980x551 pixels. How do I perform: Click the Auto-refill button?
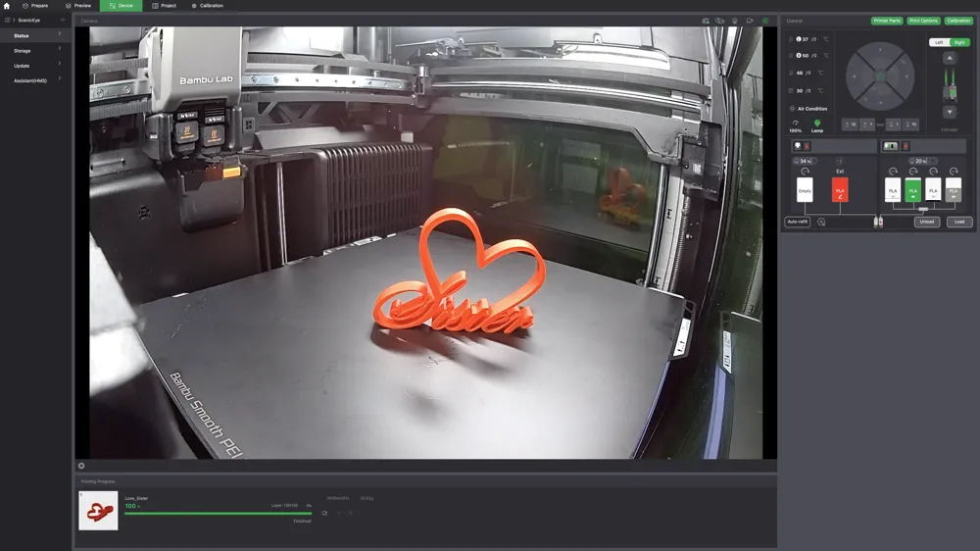click(x=798, y=222)
